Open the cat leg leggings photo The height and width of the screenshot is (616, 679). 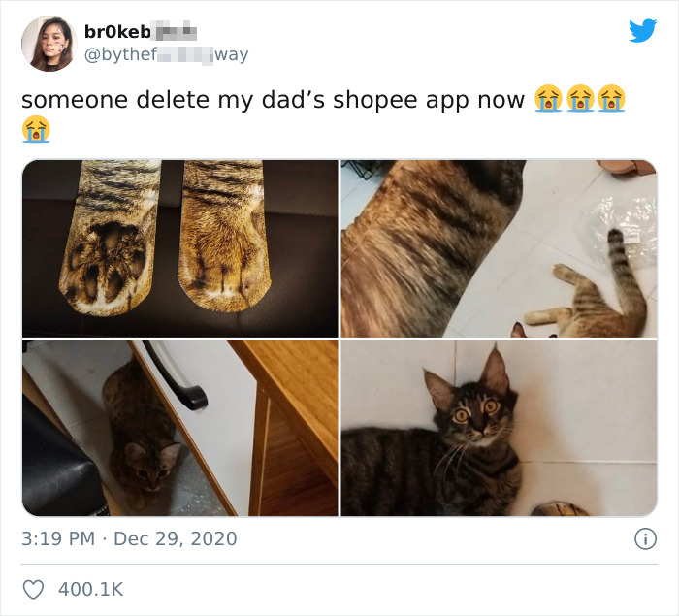(x=499, y=248)
